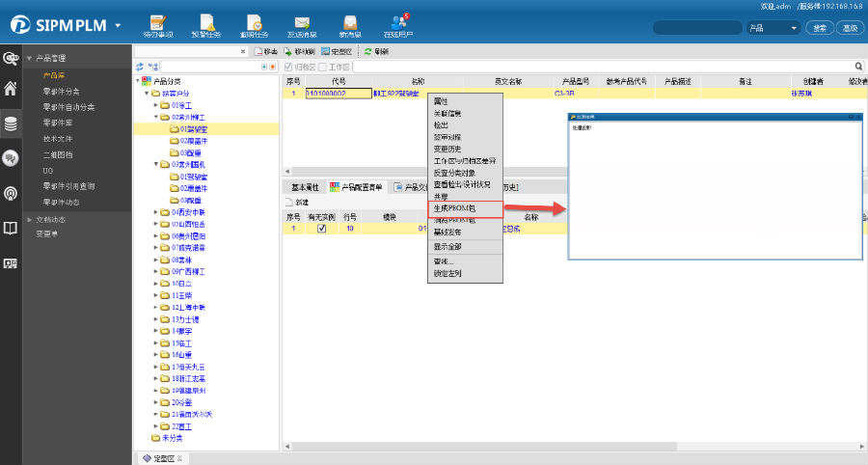Click the 搜索 search button
The image size is (868, 465).
tap(820, 28)
